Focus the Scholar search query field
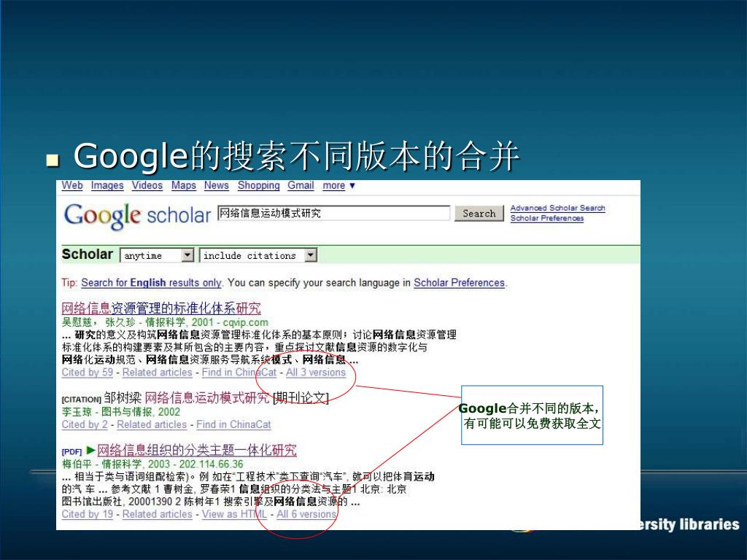This screenshot has height=560, width=747. click(x=333, y=213)
